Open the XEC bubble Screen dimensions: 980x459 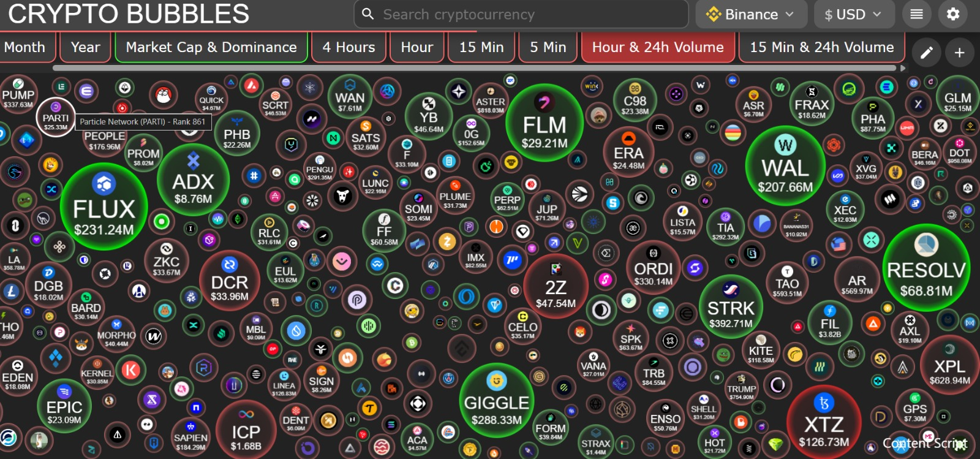845,210
